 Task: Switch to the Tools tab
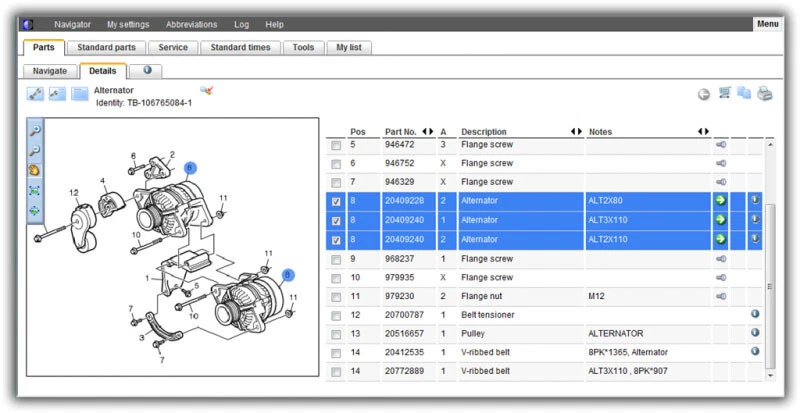(x=303, y=47)
